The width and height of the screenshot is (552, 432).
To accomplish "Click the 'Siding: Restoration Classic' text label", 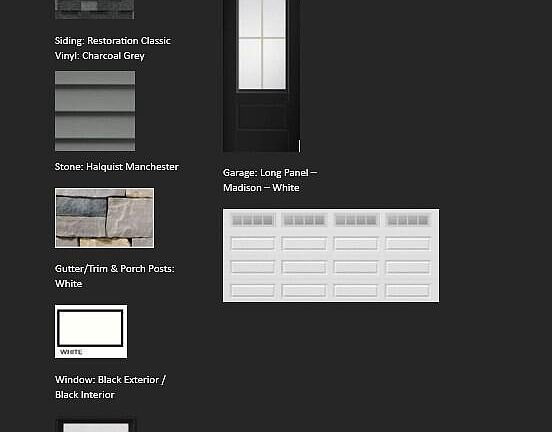I will 113,41.
